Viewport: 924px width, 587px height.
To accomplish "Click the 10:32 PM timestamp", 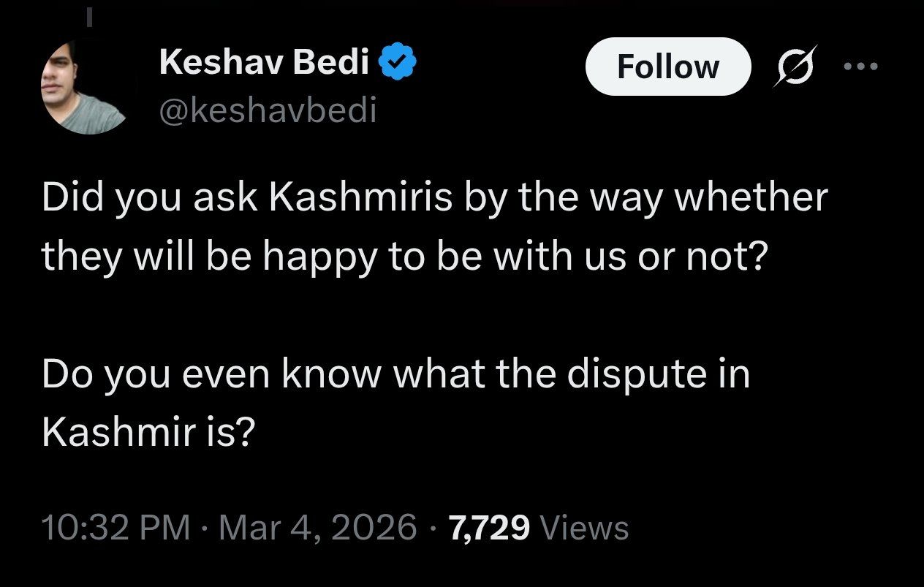I will (115, 528).
